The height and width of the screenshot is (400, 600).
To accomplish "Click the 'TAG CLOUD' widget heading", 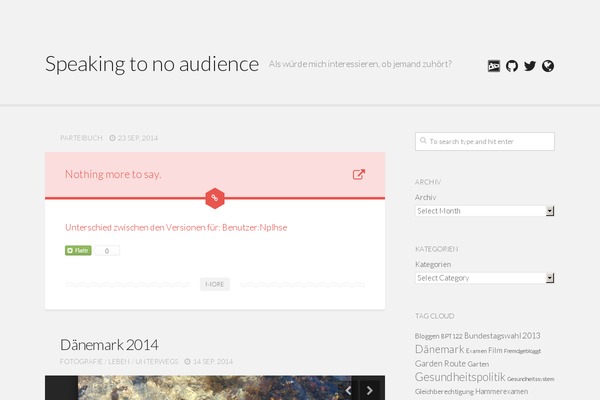I will point(434,316).
